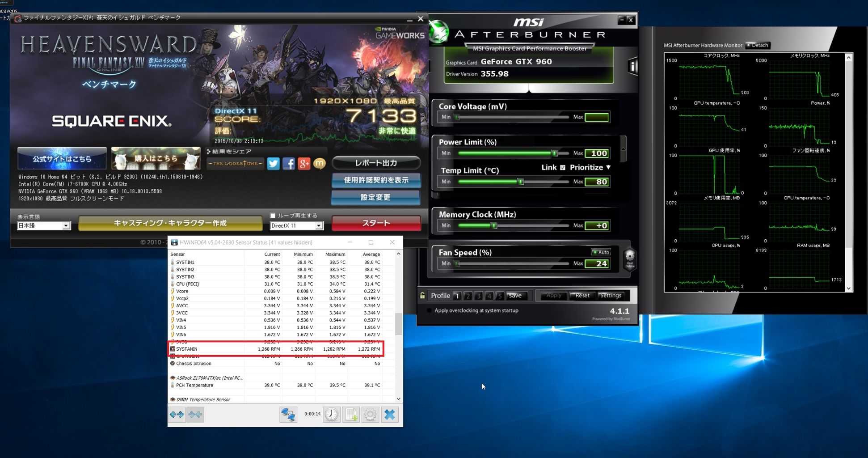Open the display language dropdown
The width and height of the screenshot is (868, 458).
(66, 226)
